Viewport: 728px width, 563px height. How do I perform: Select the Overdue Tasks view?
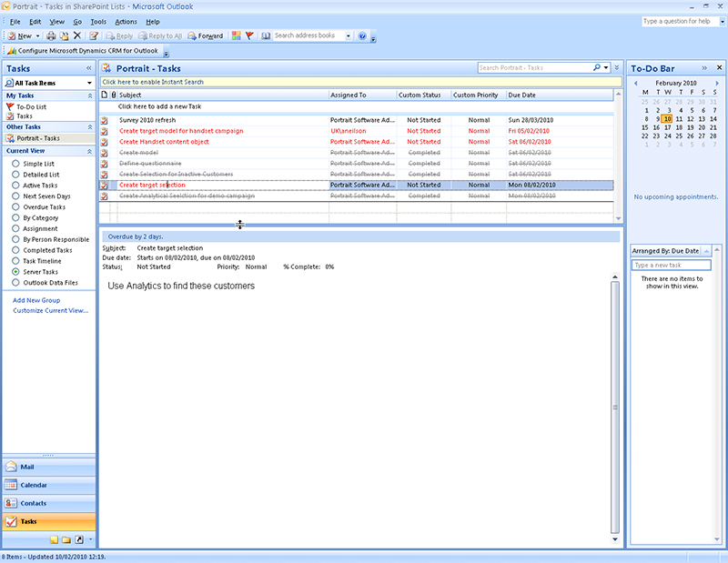click(x=38, y=207)
